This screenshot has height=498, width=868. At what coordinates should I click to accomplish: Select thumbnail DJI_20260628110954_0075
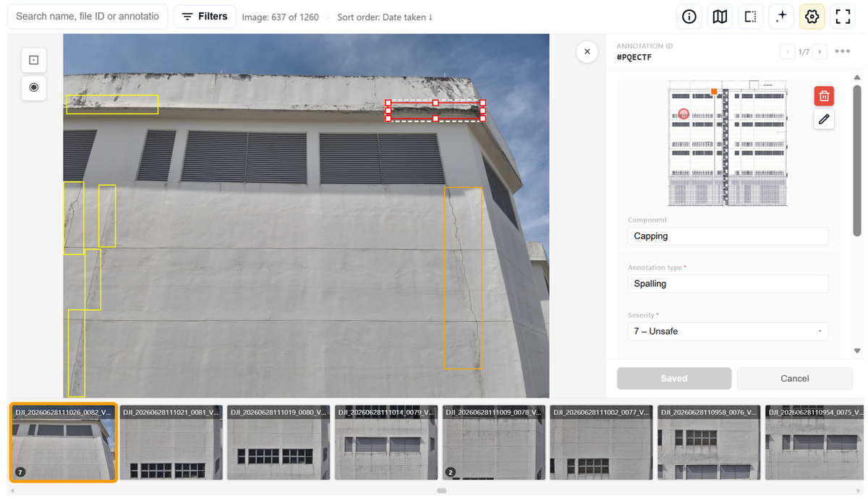coord(816,442)
